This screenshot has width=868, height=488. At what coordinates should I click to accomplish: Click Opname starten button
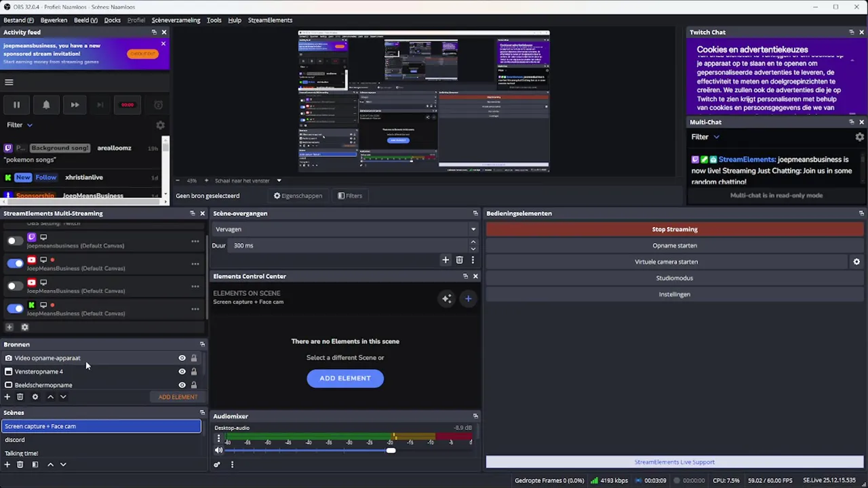(675, 245)
